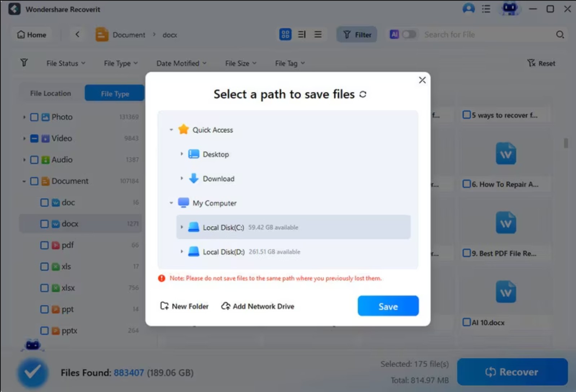This screenshot has height=392, width=576.
Task: Switch to the File Location tab
Action: tap(50, 93)
